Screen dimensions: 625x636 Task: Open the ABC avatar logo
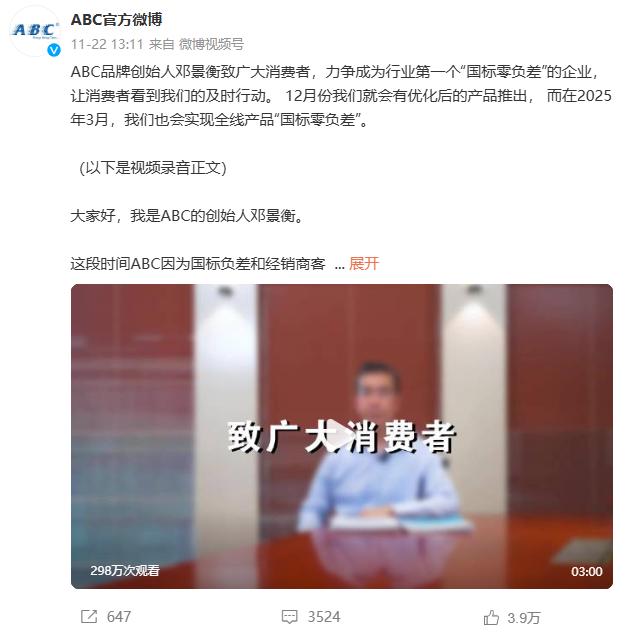pyautogui.click(x=35, y=31)
